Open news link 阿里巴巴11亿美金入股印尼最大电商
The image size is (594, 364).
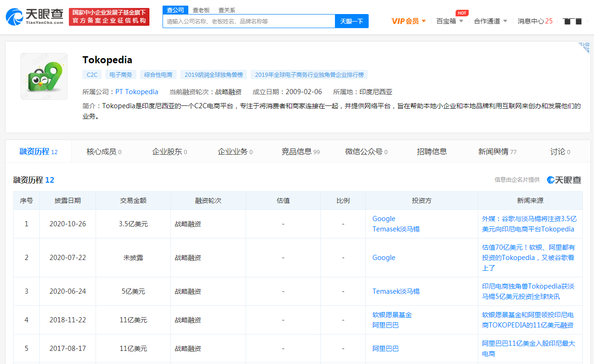(528, 349)
